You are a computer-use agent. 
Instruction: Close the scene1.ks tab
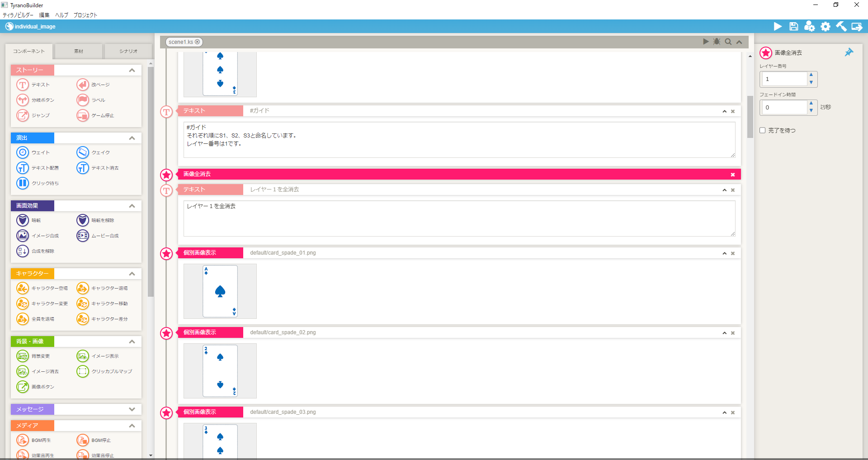197,42
